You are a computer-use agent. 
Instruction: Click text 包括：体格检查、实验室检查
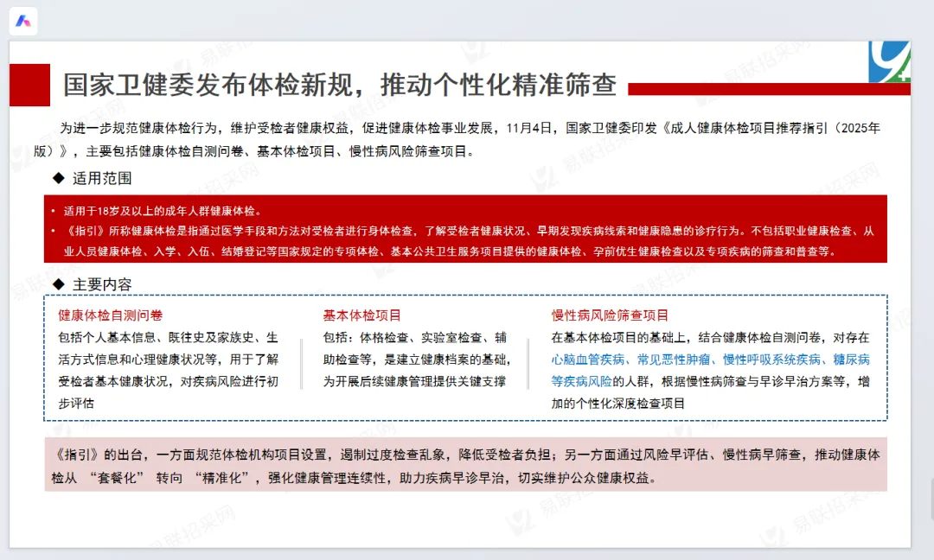(x=408, y=338)
